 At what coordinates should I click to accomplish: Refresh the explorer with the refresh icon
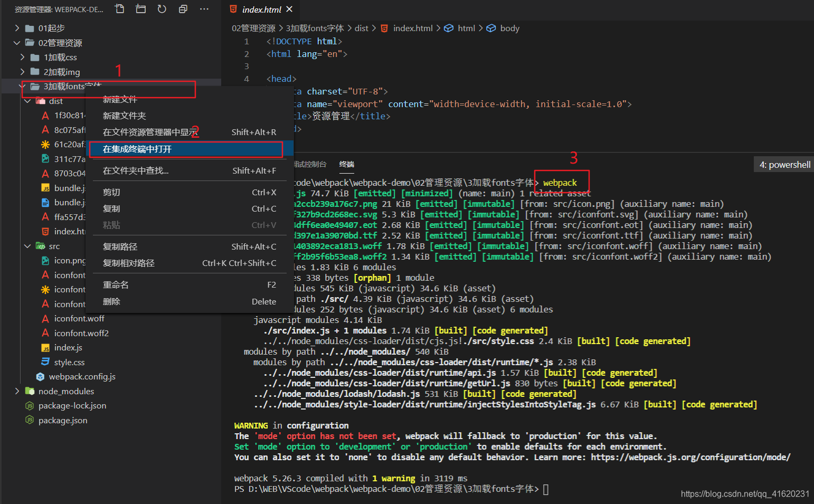coord(162,9)
